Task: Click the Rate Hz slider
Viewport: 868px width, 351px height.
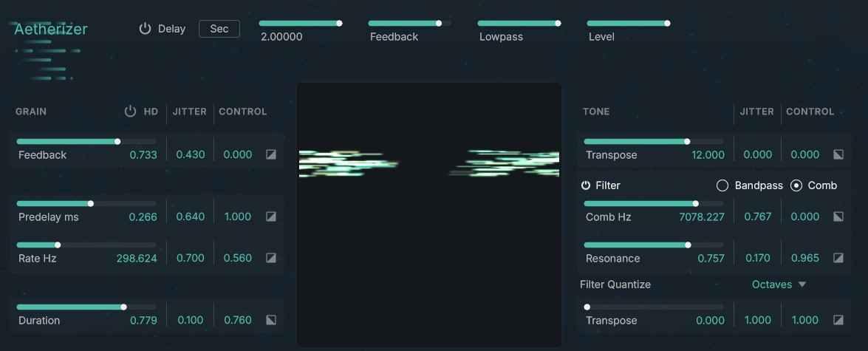Action: [86, 245]
